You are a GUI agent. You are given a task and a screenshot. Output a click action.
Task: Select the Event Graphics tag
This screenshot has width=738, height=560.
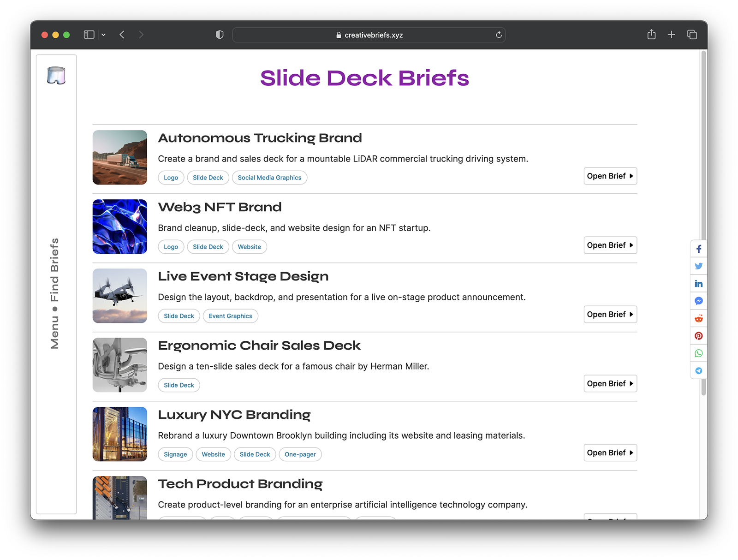click(231, 316)
